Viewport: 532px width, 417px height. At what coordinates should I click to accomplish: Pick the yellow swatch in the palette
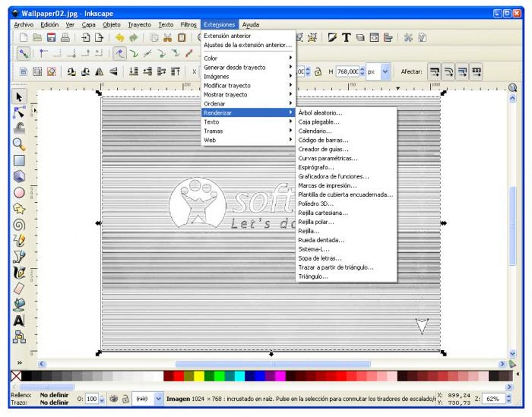(199, 376)
